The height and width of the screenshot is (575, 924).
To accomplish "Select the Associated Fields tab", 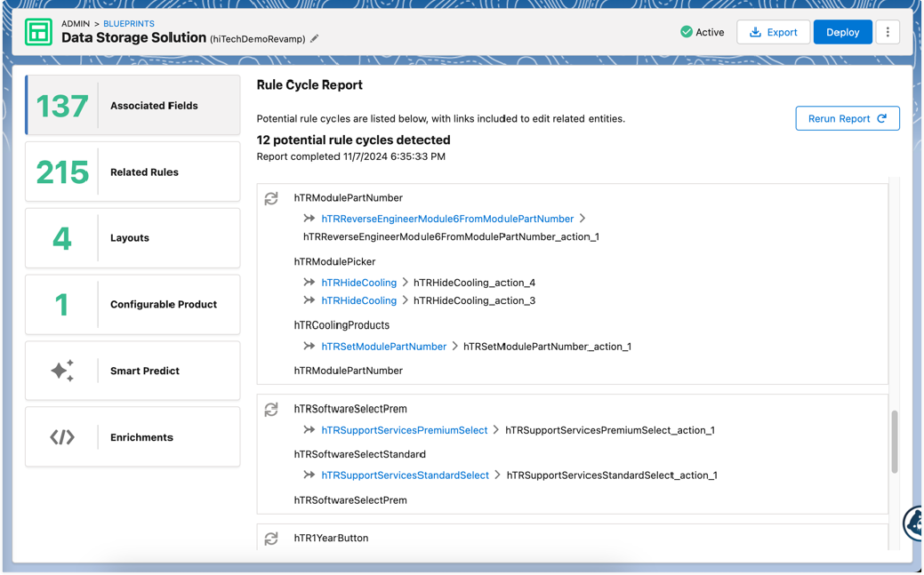I will [x=133, y=105].
